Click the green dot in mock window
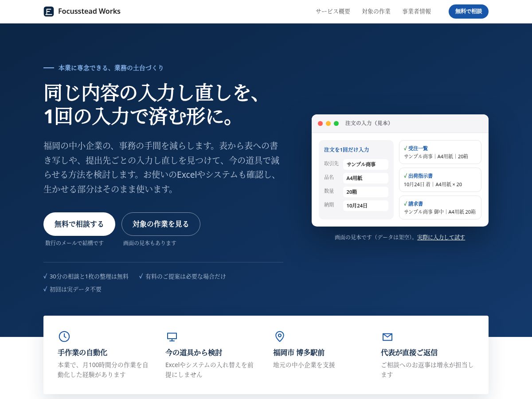The height and width of the screenshot is (399, 532). (x=336, y=123)
